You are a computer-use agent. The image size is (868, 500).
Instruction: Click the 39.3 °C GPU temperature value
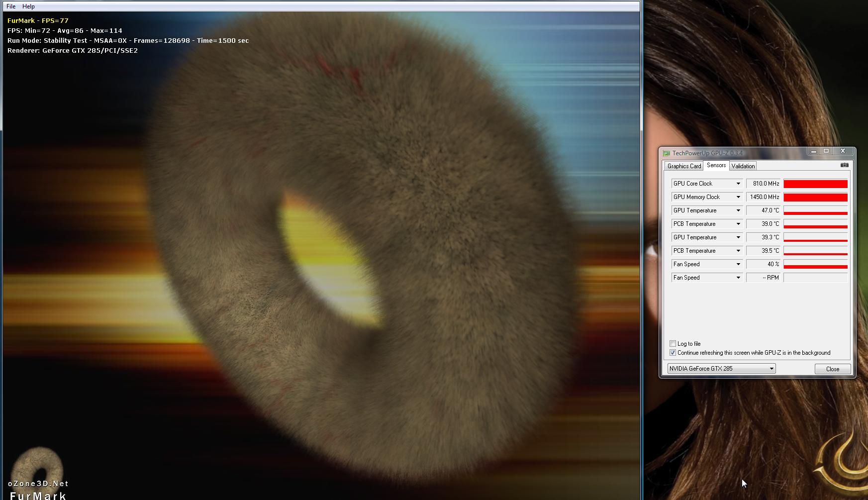pos(764,237)
